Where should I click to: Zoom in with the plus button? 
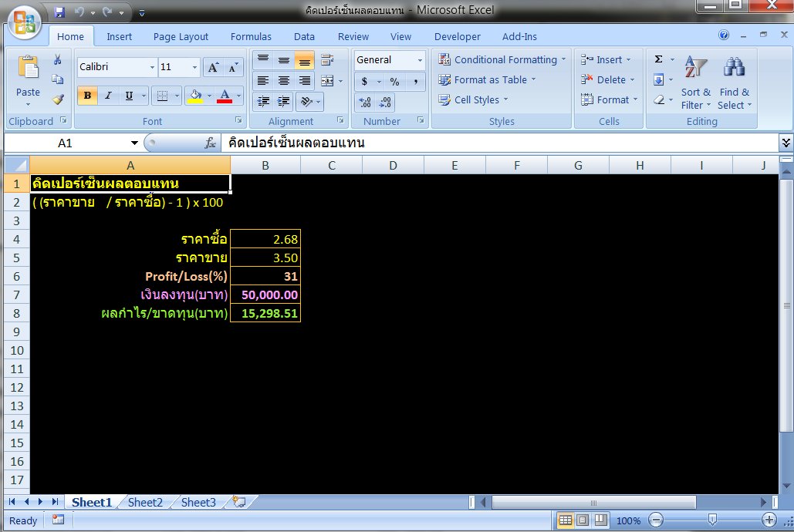769,520
